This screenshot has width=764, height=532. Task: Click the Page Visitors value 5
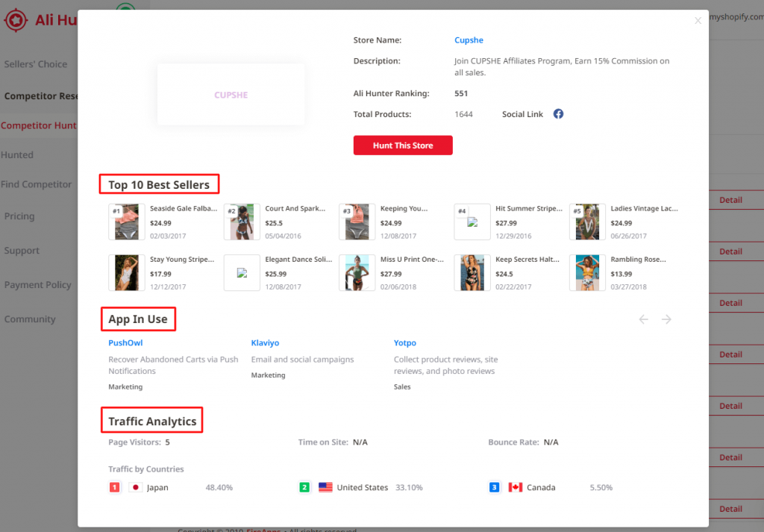pyautogui.click(x=168, y=442)
